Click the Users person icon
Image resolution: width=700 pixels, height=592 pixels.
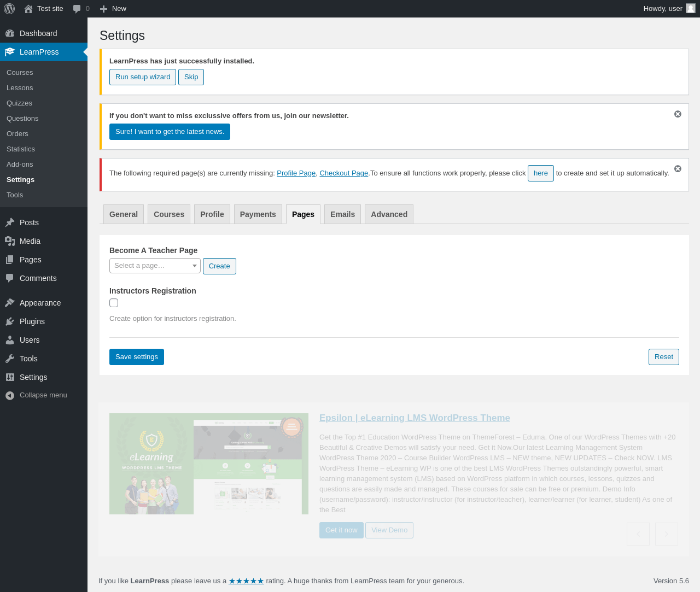point(10,340)
